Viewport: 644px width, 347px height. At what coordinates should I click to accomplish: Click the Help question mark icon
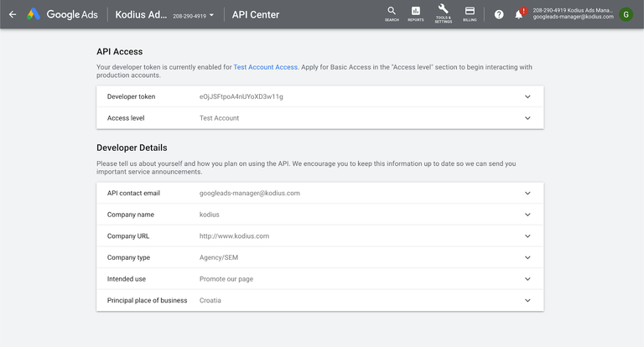click(x=499, y=14)
